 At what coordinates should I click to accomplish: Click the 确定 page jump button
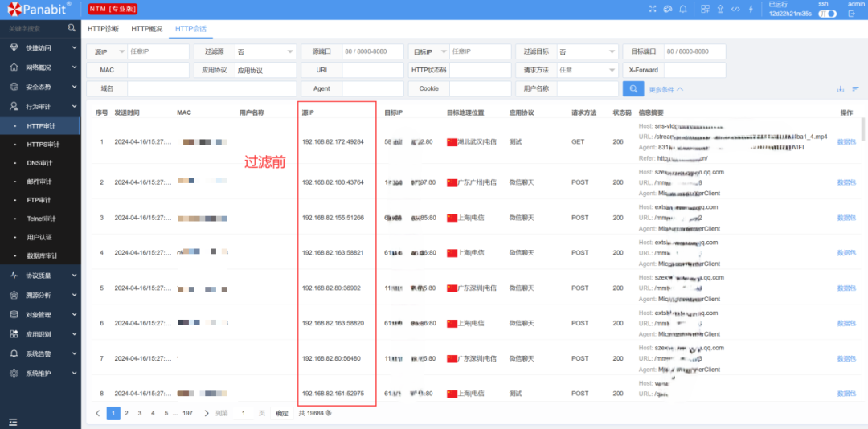tap(282, 413)
